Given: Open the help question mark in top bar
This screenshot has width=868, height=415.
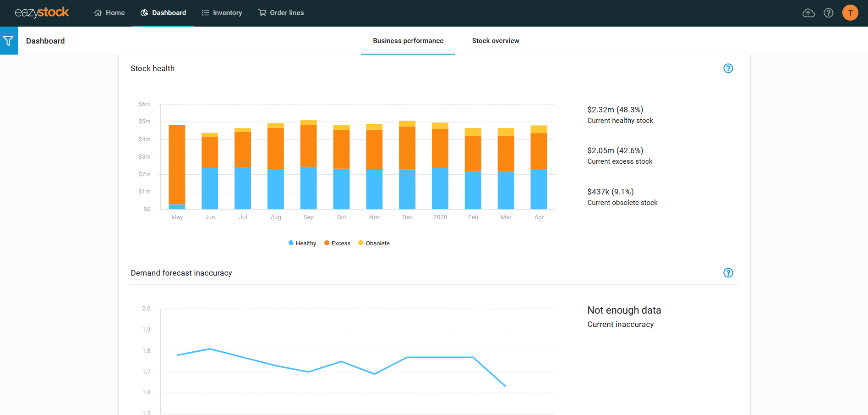Looking at the screenshot, I should (828, 13).
